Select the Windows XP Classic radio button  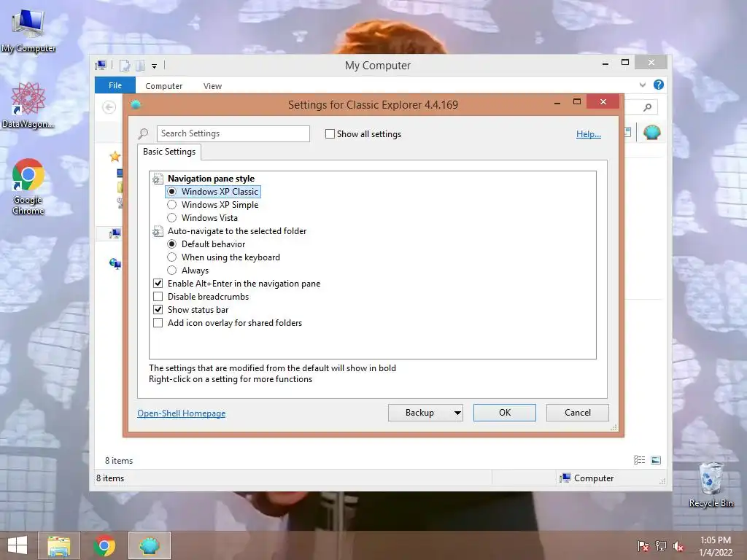172,192
